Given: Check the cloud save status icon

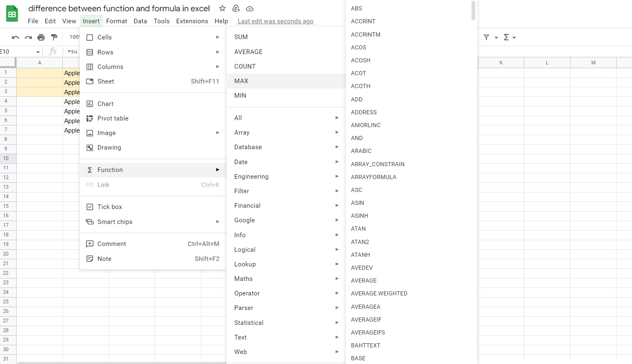Looking at the screenshot, I should point(250,8).
